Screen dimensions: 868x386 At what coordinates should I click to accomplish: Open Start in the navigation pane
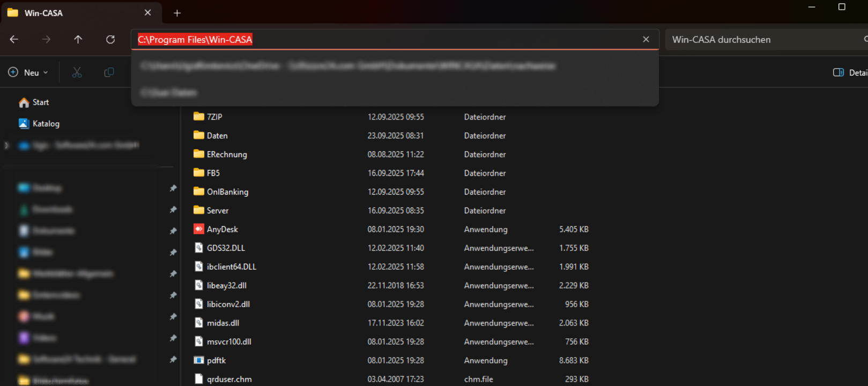tap(34, 102)
